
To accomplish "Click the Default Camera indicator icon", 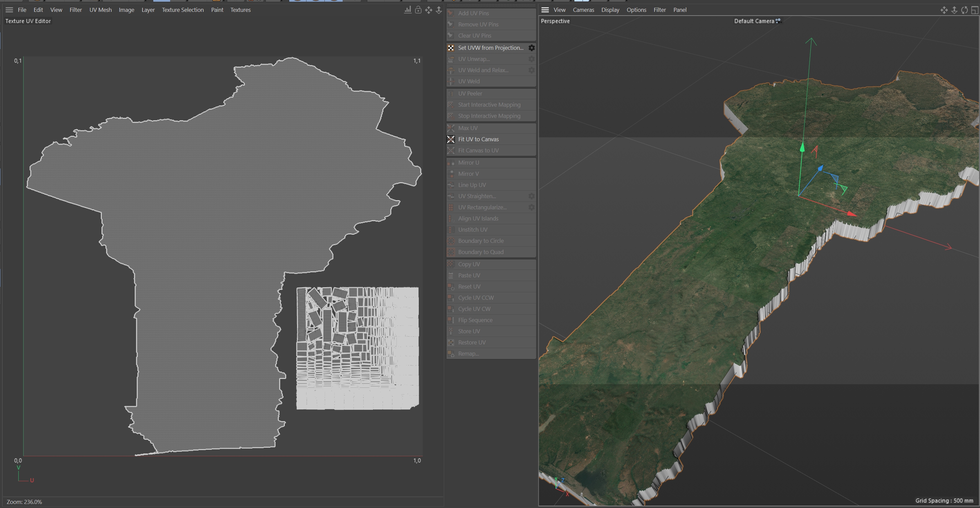I will tap(778, 21).
